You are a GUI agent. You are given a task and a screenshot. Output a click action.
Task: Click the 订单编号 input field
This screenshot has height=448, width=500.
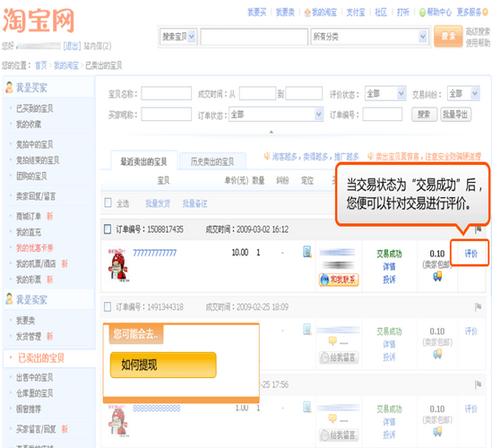[382, 114]
